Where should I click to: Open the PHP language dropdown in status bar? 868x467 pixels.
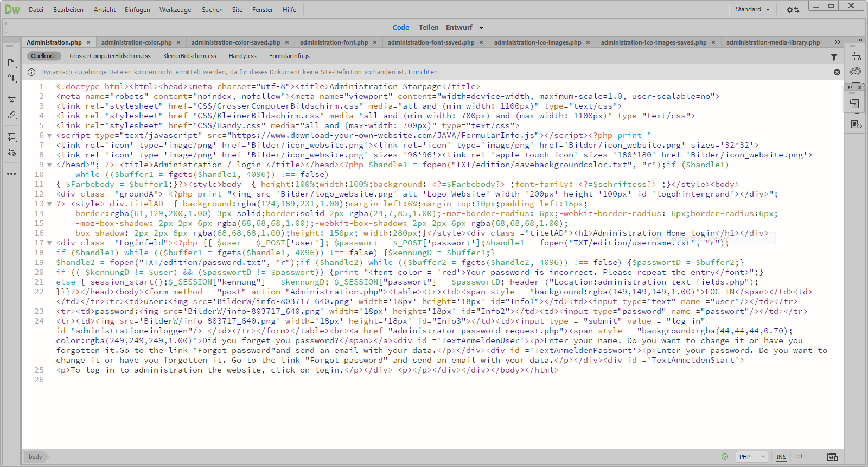(753, 457)
